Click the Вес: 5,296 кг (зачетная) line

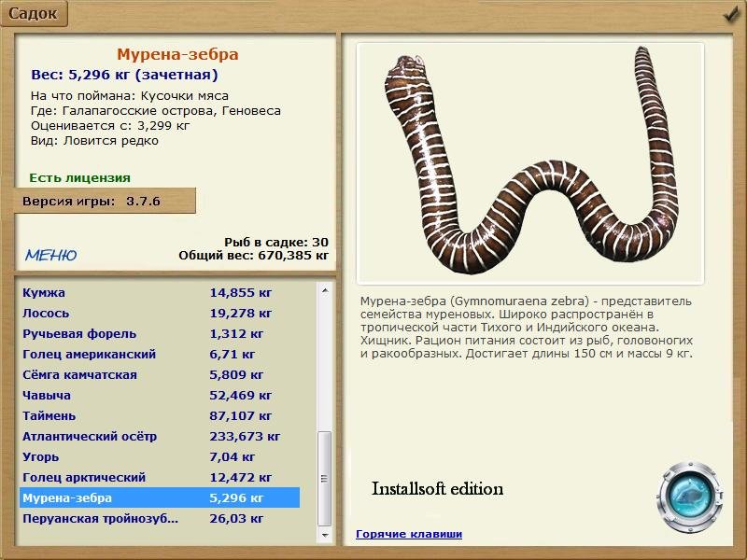coord(124,75)
